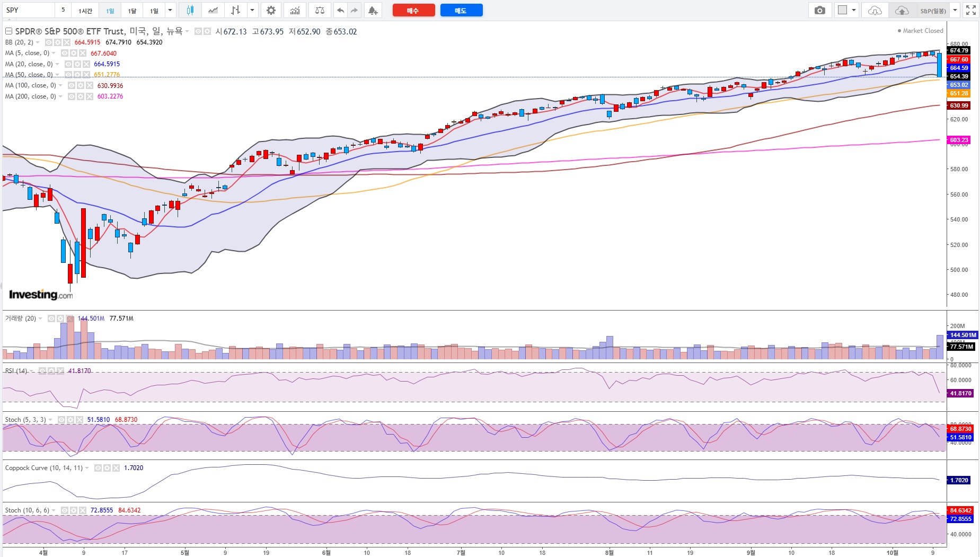This screenshot has height=557, width=980.
Task: Select the 5 minute interval tab
Action: click(63, 10)
